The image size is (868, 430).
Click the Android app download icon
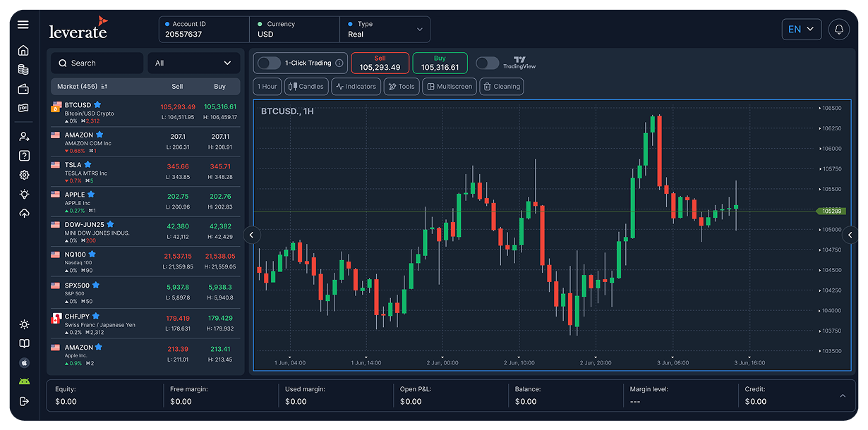tap(24, 381)
